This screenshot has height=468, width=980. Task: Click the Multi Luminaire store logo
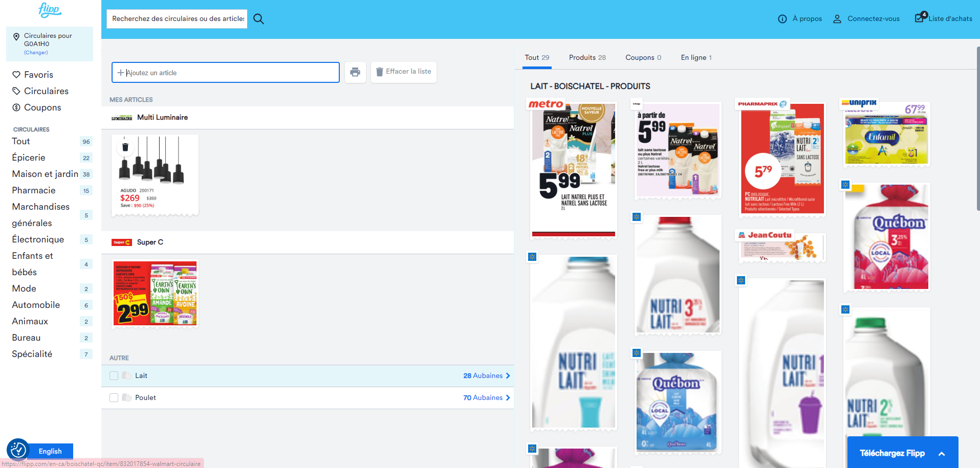point(122,118)
